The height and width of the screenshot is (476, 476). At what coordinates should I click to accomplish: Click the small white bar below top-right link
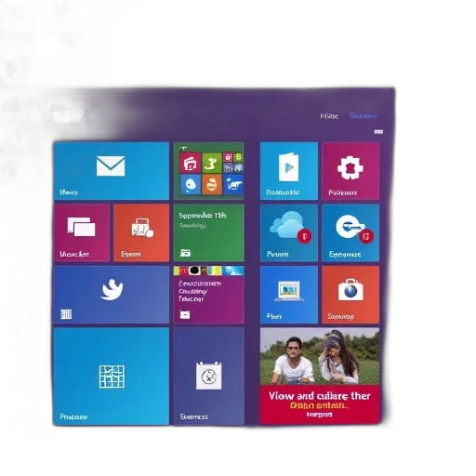pos(378,132)
